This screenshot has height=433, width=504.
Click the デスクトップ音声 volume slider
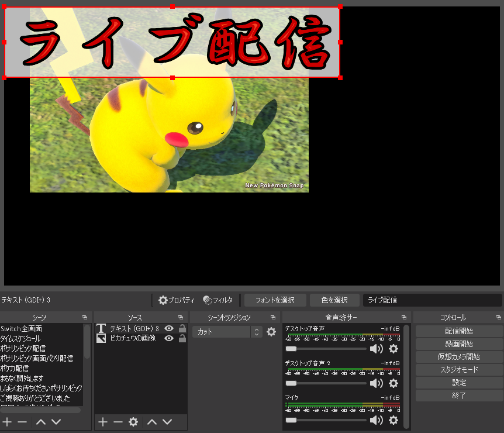click(x=326, y=349)
